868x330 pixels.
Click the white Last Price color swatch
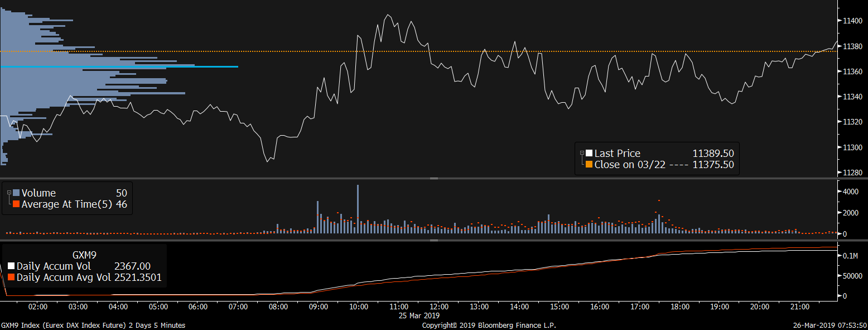pos(589,154)
